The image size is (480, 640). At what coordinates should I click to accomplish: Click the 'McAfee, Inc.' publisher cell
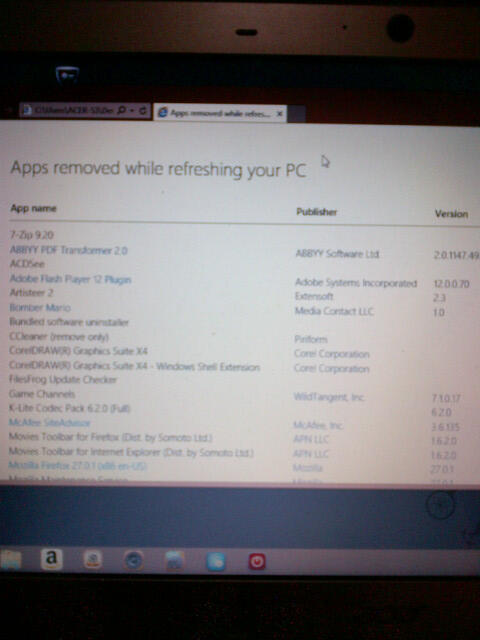point(318,425)
